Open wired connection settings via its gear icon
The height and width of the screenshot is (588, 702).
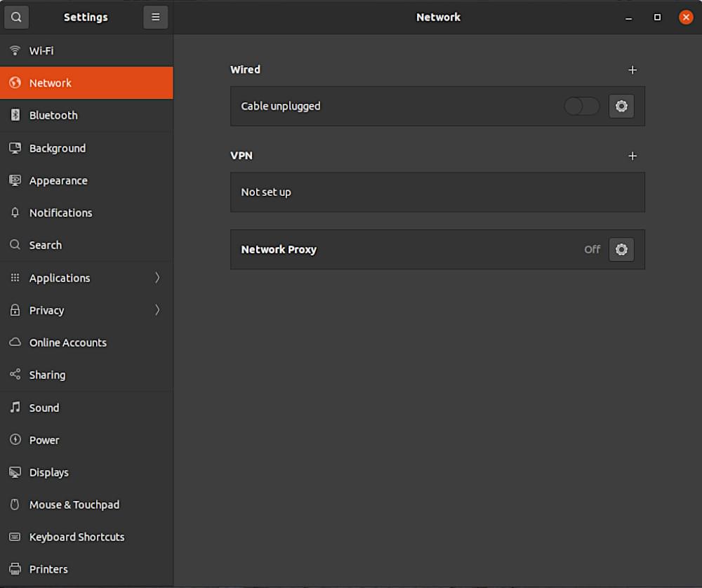pos(621,106)
